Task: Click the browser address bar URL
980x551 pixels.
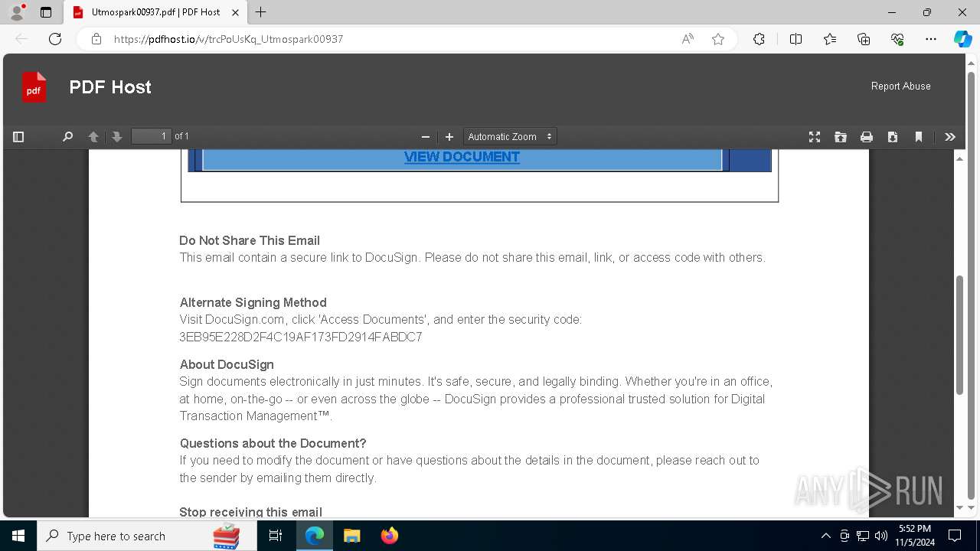Action: pos(228,39)
